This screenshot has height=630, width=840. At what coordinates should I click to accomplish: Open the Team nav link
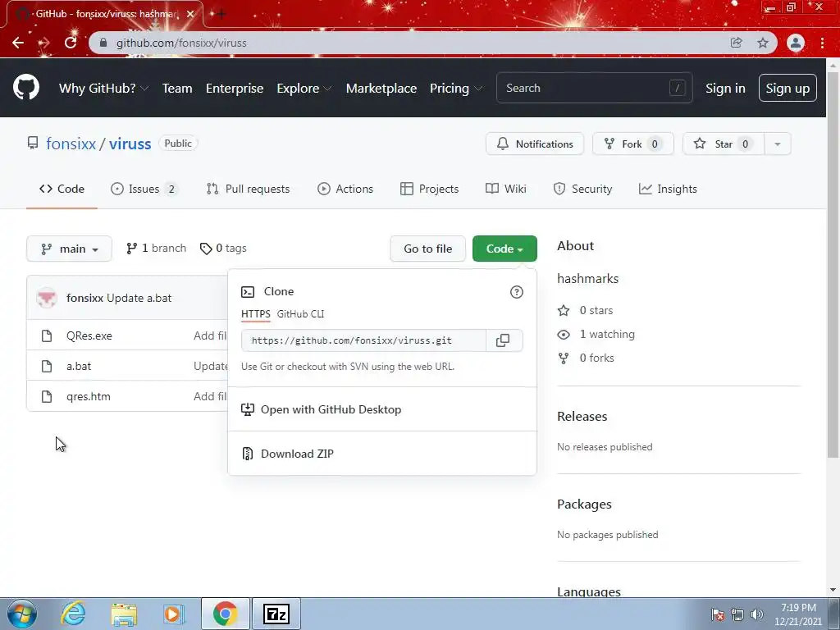coord(177,89)
